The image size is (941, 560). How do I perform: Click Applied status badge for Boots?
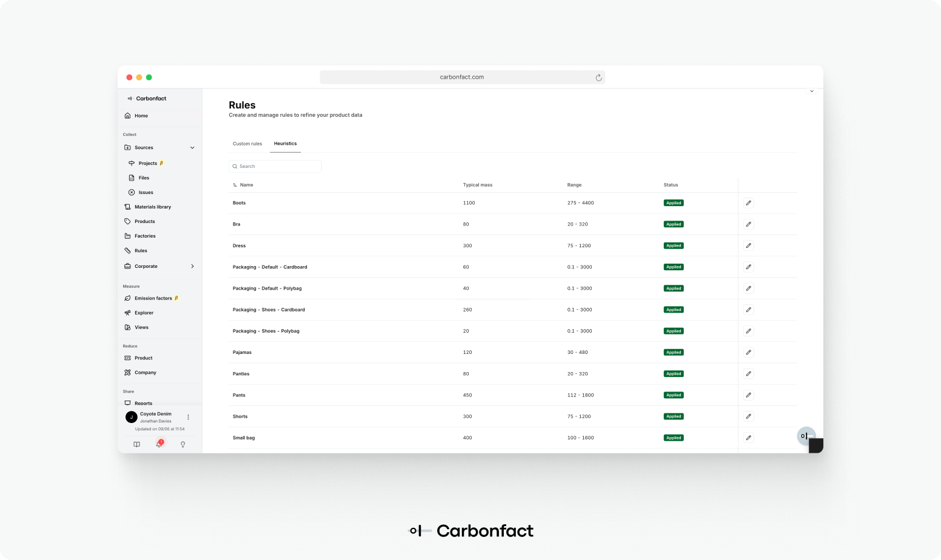(674, 203)
